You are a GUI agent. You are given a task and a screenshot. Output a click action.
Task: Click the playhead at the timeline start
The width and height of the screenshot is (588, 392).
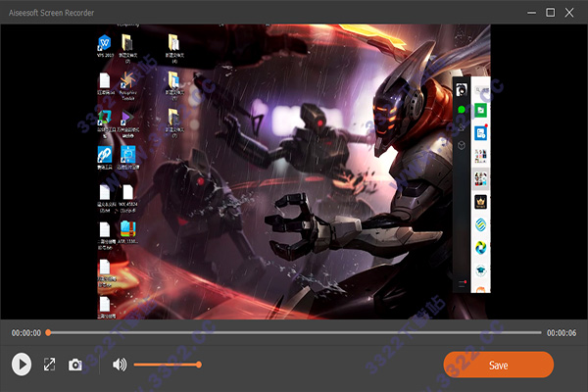click(x=48, y=332)
